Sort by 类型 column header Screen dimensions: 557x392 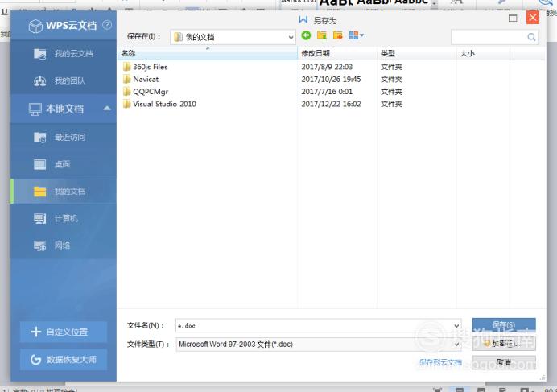417,53
